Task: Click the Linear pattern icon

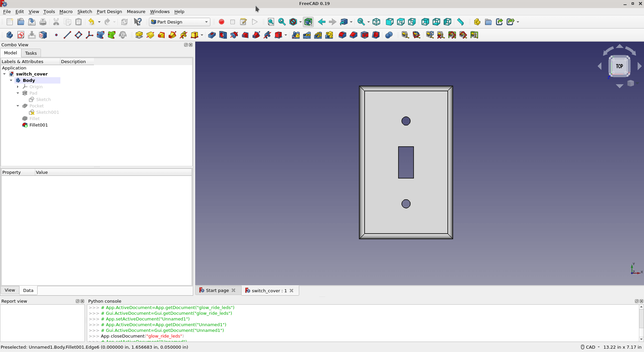Action: 307,35
